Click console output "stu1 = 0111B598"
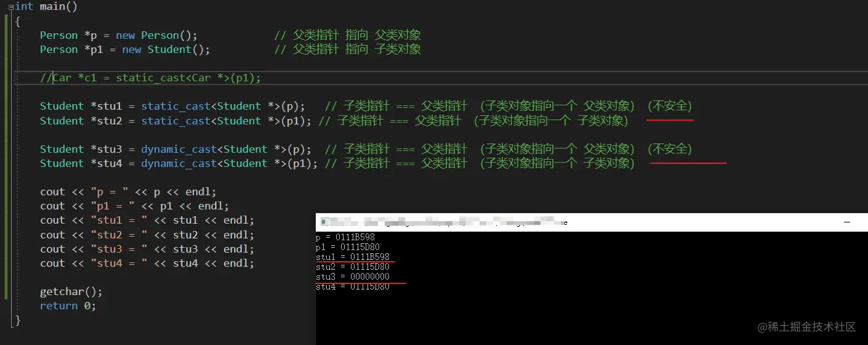 [353, 257]
